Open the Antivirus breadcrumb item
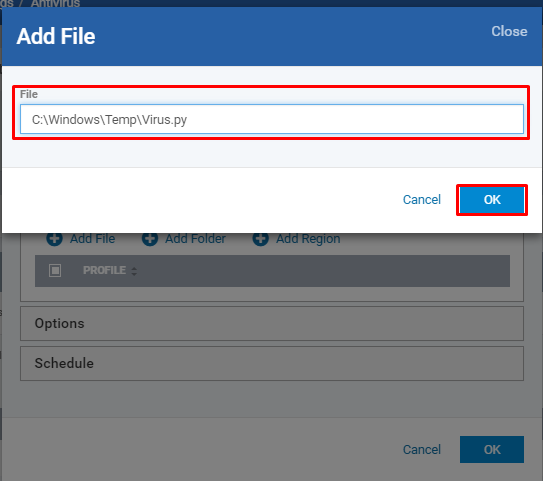543x481 pixels. pyautogui.click(x=55, y=3)
